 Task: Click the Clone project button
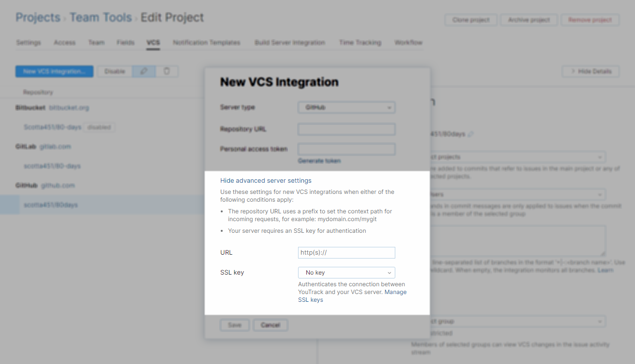pyautogui.click(x=471, y=20)
